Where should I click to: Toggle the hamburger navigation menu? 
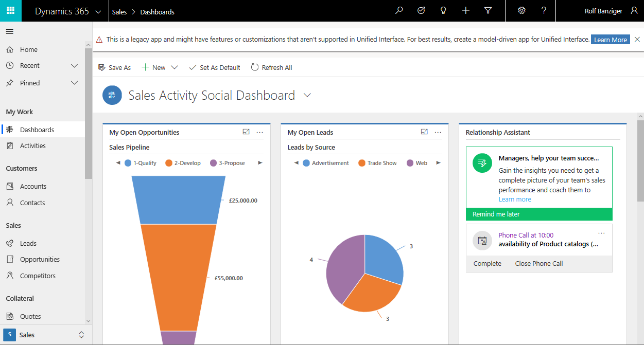[x=9, y=32]
